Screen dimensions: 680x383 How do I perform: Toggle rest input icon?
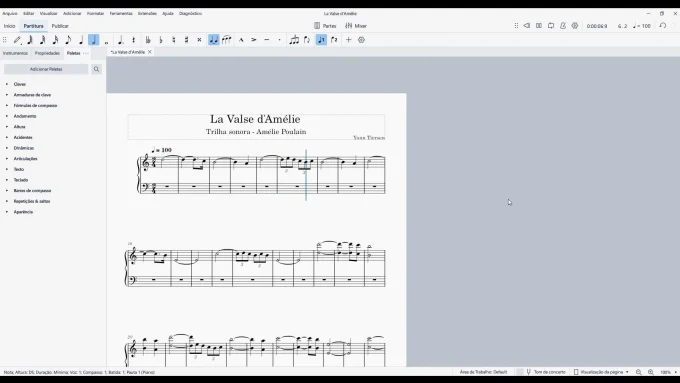click(x=134, y=40)
